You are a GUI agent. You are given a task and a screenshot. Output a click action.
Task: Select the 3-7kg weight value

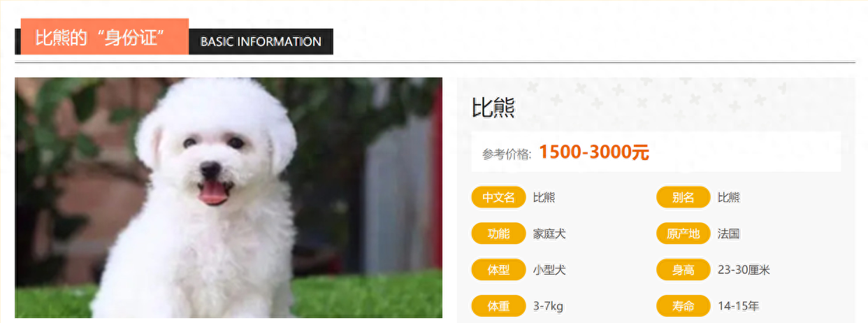(548, 306)
